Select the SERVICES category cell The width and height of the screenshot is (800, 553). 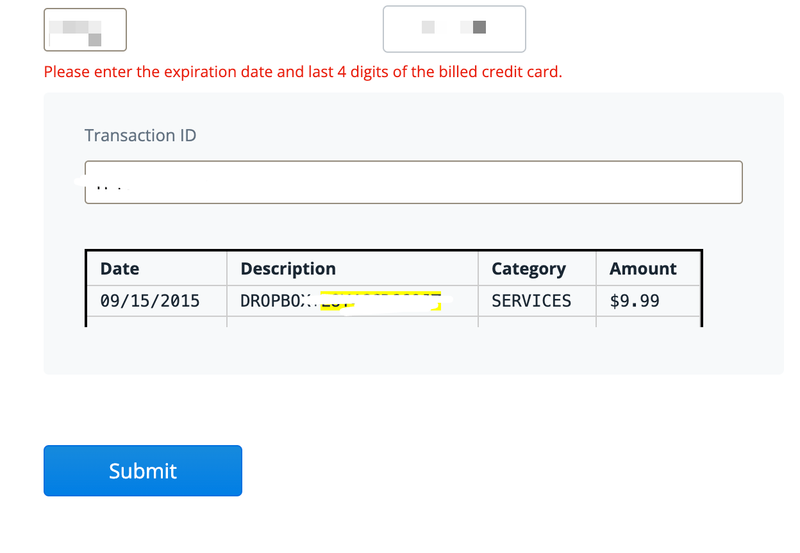[x=531, y=300]
